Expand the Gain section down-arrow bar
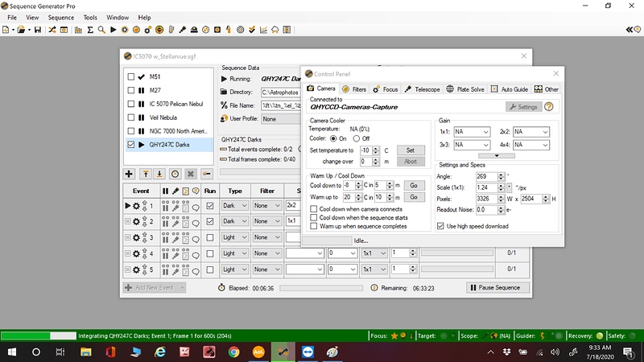The height and width of the screenshot is (362, 644). (x=497, y=155)
